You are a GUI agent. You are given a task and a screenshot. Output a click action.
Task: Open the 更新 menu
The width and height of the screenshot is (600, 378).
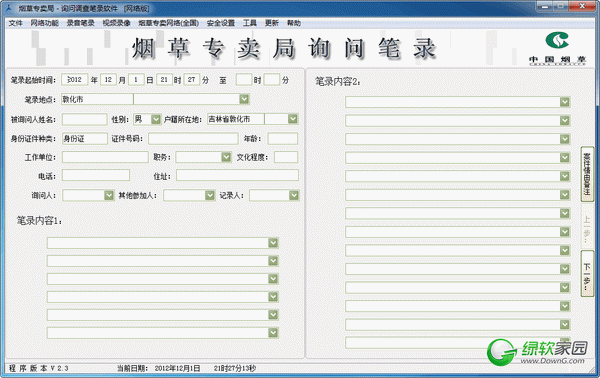coord(272,23)
